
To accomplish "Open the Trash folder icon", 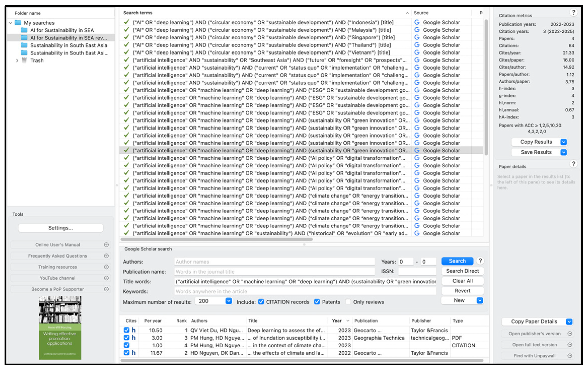I will point(24,60).
